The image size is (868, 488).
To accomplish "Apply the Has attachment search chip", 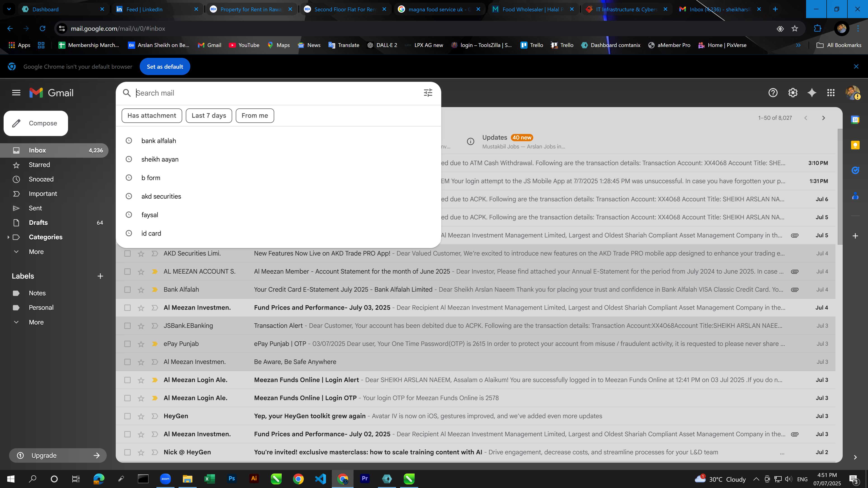I will pos(152,115).
